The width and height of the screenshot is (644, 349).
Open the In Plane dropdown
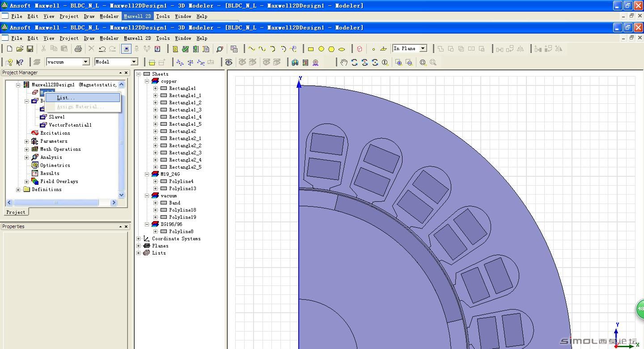pos(423,48)
